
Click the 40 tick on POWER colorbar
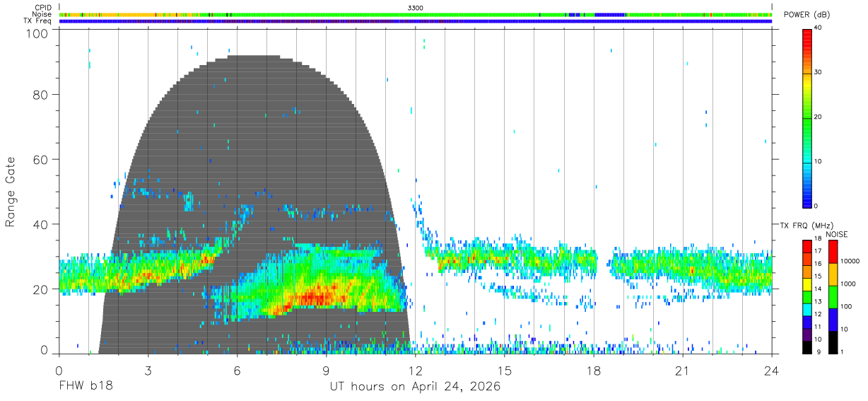coord(819,28)
